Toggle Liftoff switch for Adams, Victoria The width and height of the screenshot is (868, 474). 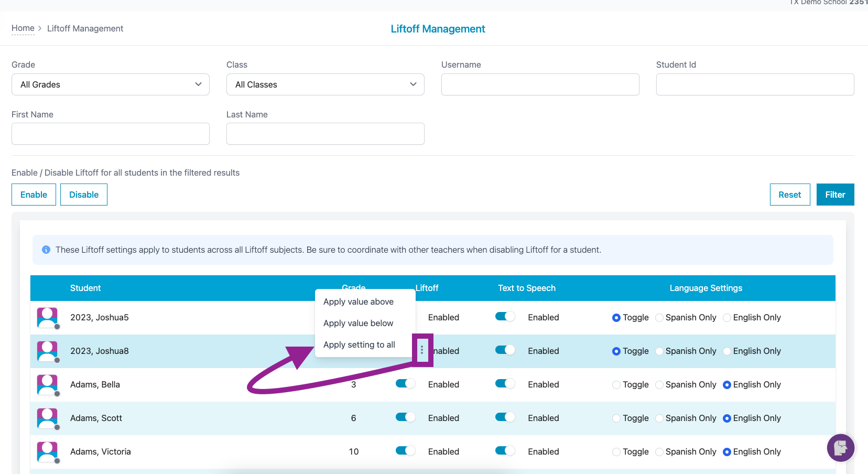[x=405, y=451]
